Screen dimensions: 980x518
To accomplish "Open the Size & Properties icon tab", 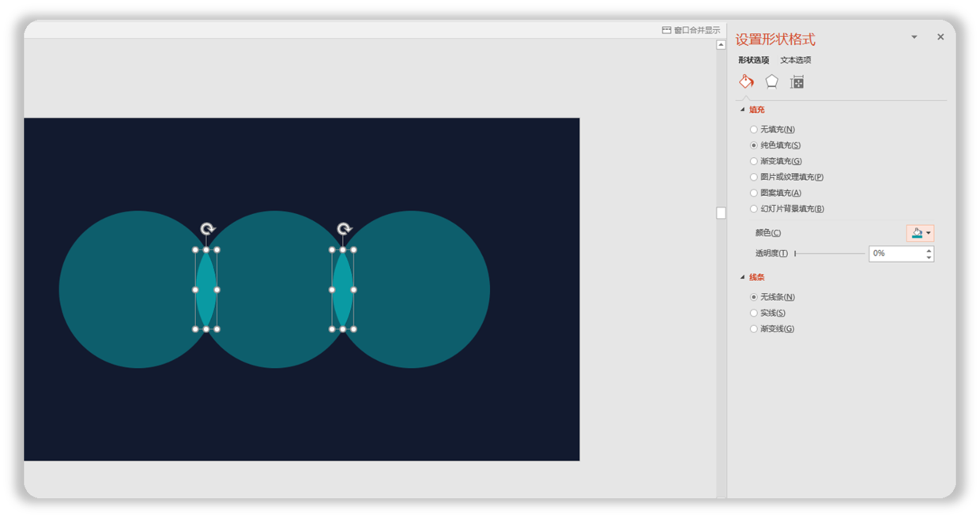I will click(x=797, y=82).
